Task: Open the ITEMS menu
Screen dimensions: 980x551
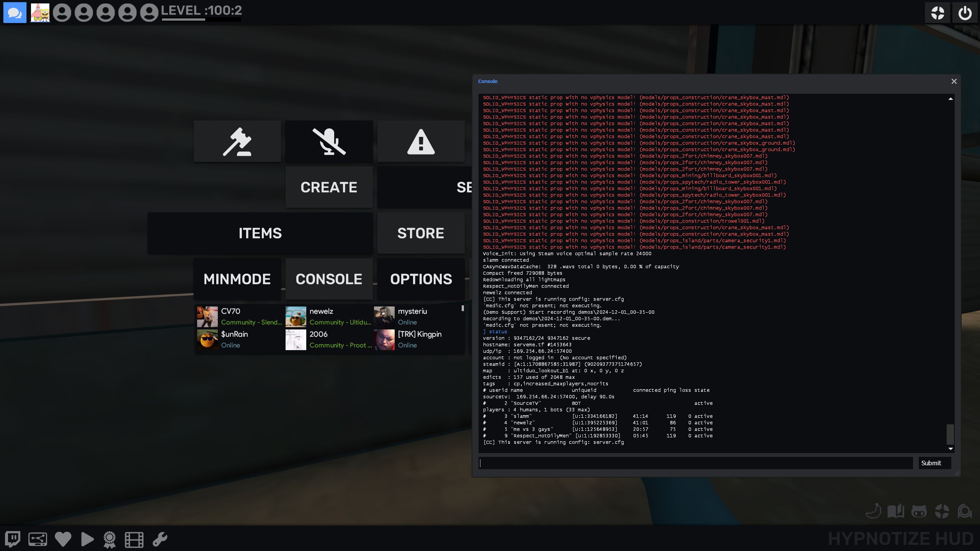Action: pyautogui.click(x=260, y=233)
